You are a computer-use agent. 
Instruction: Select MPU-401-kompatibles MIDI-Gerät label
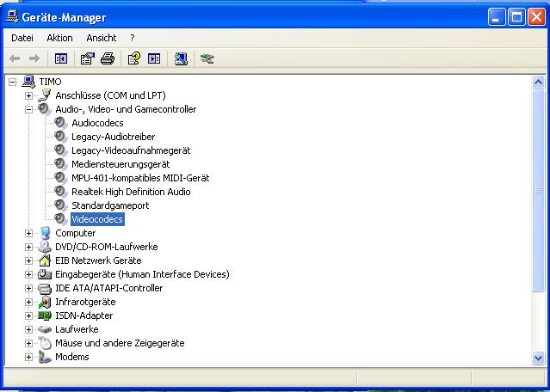point(140,178)
